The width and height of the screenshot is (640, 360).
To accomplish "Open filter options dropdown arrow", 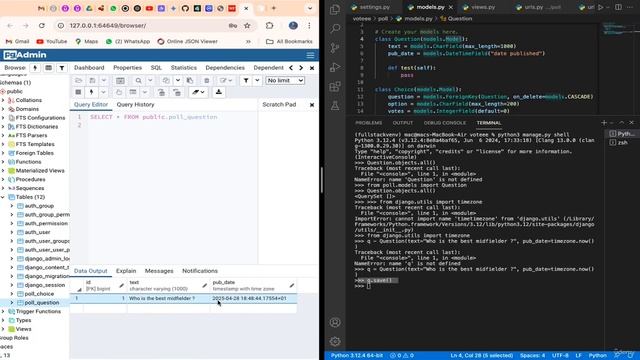I will (x=257, y=80).
